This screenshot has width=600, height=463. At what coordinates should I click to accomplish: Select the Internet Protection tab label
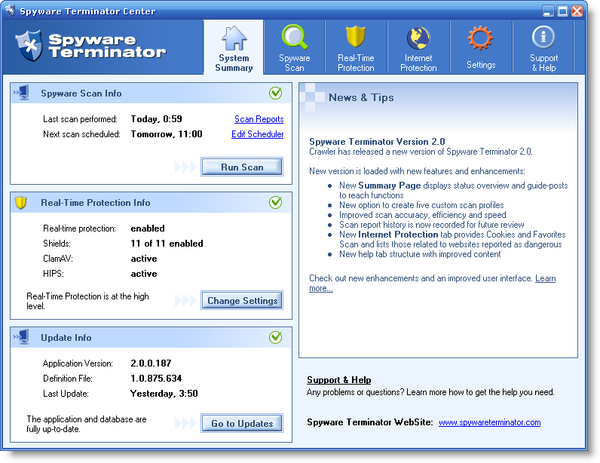coord(418,63)
